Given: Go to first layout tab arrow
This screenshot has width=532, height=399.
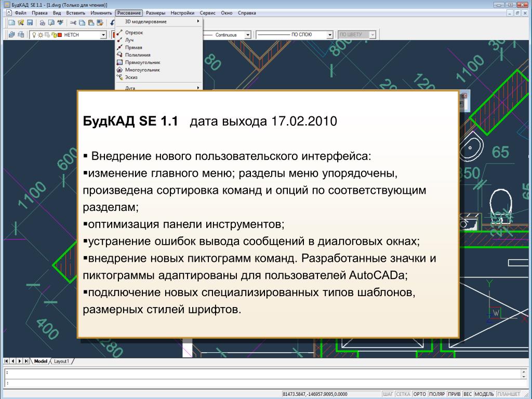Looking at the screenshot, I should tap(6, 362).
